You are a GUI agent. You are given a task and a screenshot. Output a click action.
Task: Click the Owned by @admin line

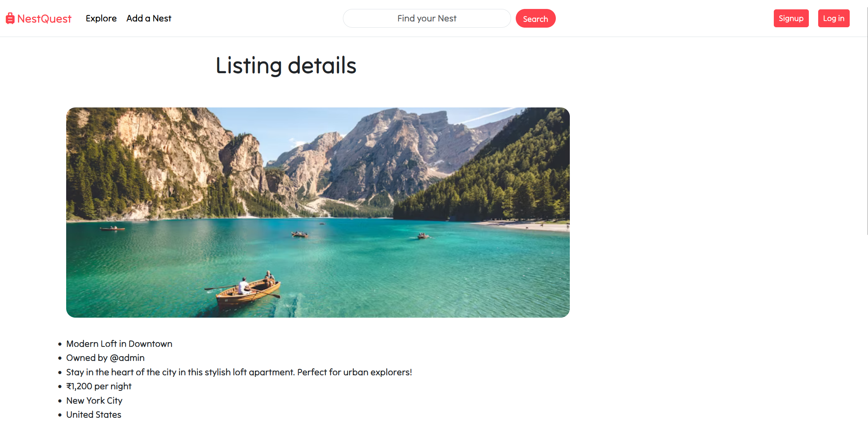(x=105, y=358)
